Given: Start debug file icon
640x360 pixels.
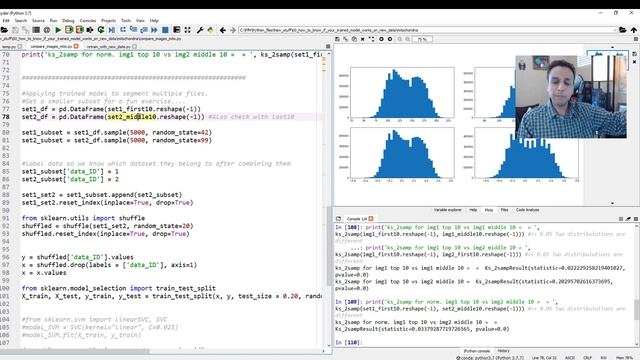Looking at the screenshot, I should [111, 30].
